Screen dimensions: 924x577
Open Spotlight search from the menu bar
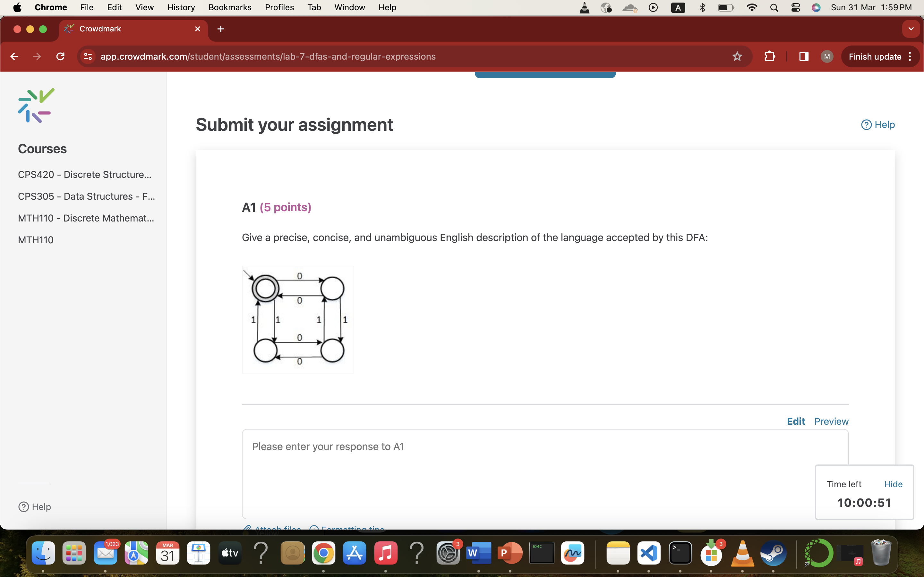coord(774,7)
